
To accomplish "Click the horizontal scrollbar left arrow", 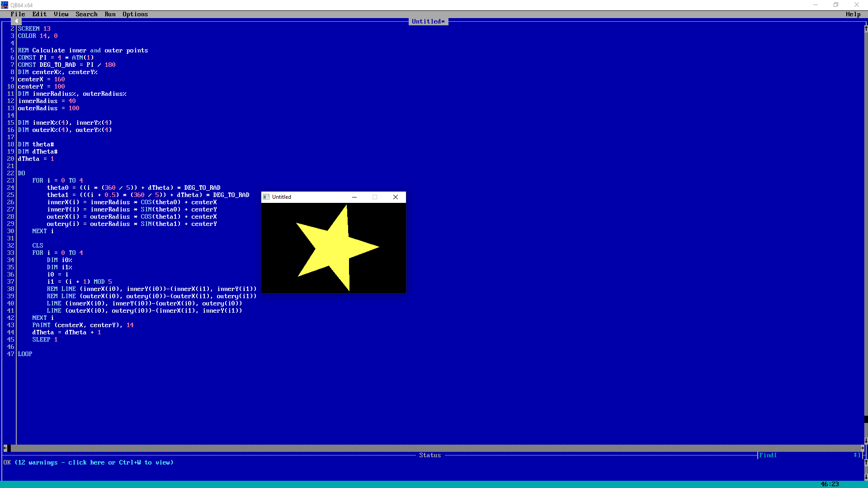I will (x=5, y=448).
